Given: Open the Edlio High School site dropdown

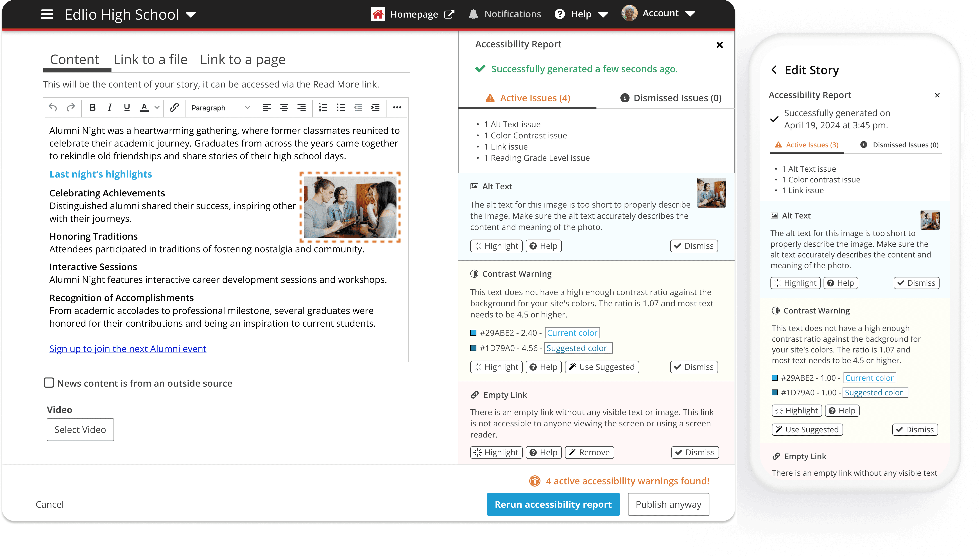Looking at the screenshot, I should tap(191, 15).
